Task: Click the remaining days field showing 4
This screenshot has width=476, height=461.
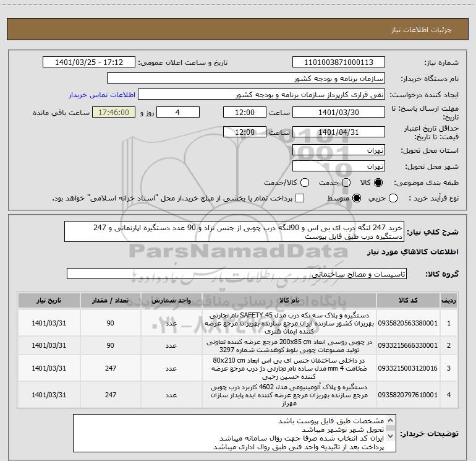Action: point(177,112)
